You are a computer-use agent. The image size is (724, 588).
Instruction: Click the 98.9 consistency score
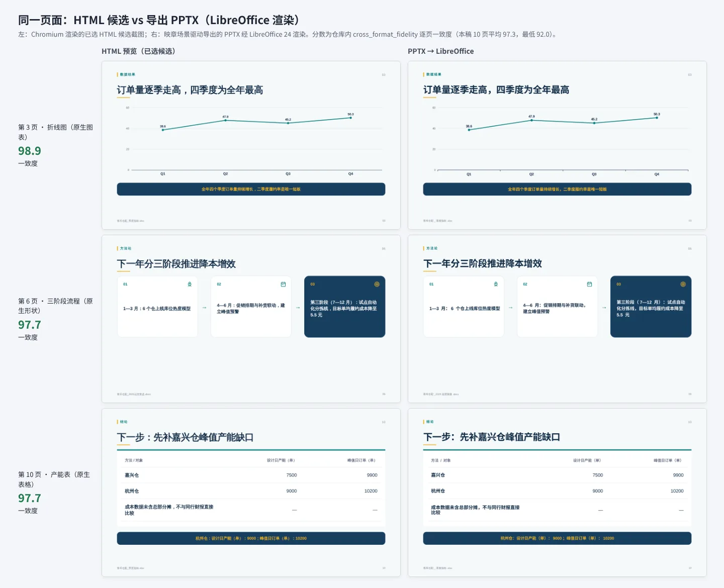30,151
